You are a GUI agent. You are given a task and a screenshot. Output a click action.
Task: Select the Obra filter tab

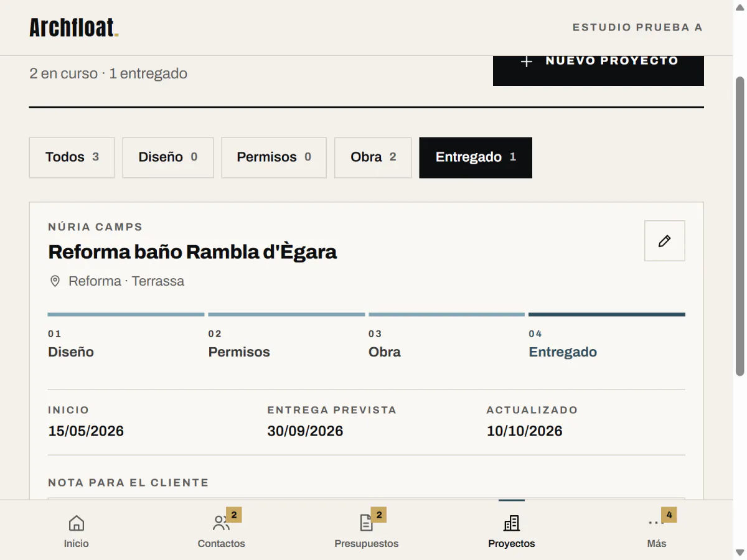click(373, 157)
